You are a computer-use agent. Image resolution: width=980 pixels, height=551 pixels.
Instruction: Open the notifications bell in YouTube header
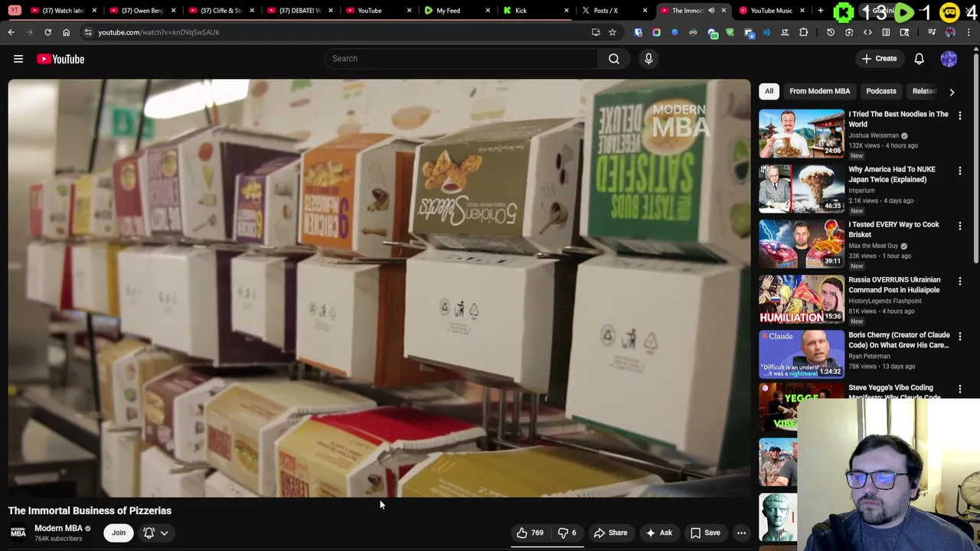pyautogui.click(x=919, y=59)
